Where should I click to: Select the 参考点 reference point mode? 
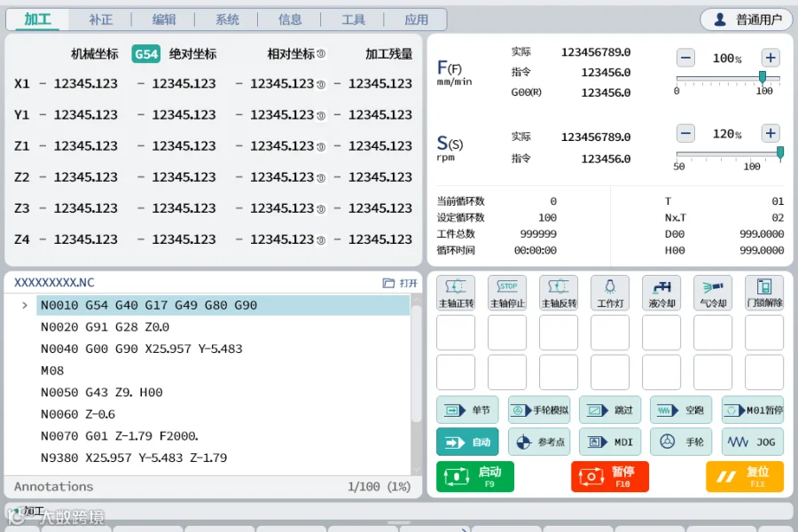coord(539,442)
